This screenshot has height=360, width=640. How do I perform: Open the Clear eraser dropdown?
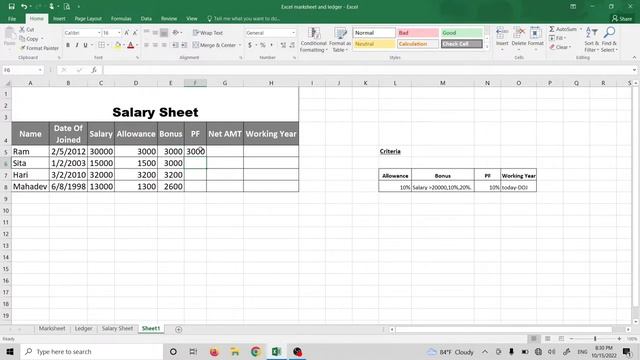pos(560,47)
